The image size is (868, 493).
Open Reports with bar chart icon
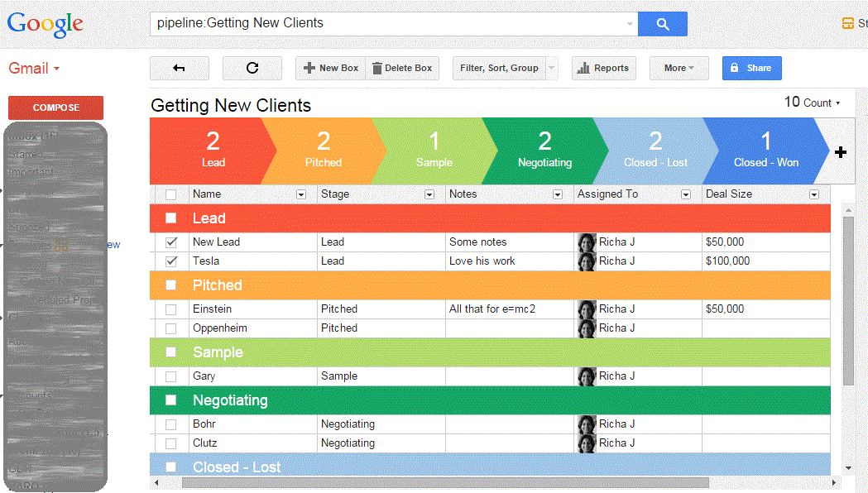coord(603,69)
